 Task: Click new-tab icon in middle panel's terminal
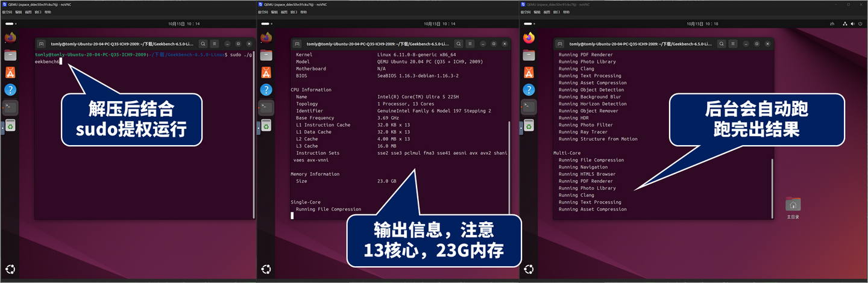tap(297, 44)
